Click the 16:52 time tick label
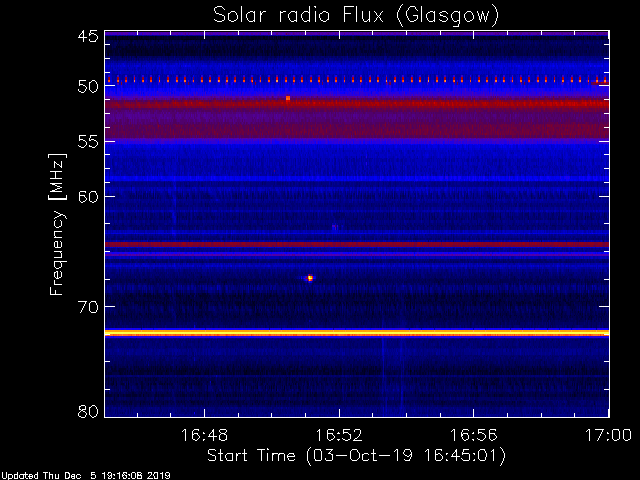Image resolution: width=640 pixels, height=480 pixels. click(339, 435)
